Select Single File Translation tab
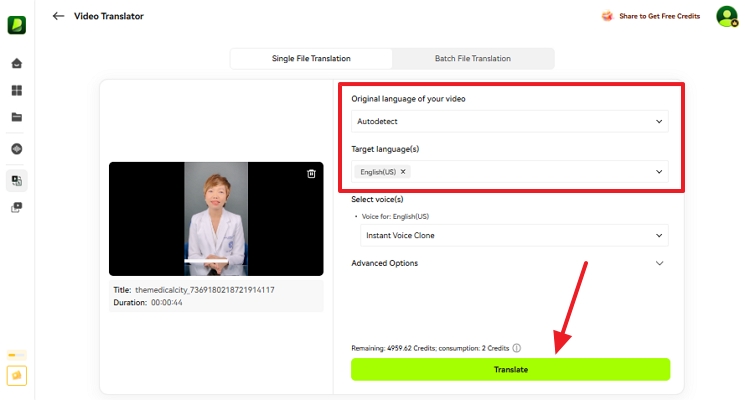This screenshot has height=400, width=745. point(311,58)
